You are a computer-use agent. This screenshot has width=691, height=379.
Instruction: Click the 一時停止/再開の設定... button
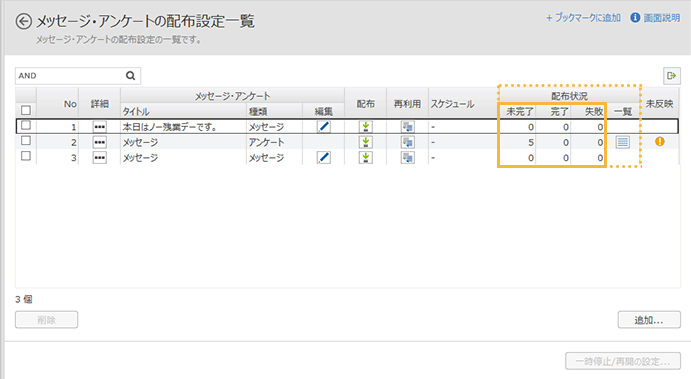tap(623, 361)
